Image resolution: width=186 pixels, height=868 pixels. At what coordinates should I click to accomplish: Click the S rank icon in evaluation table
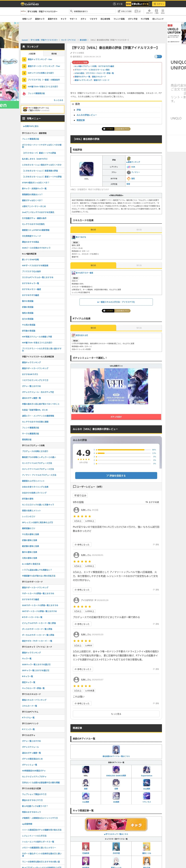point(129,158)
